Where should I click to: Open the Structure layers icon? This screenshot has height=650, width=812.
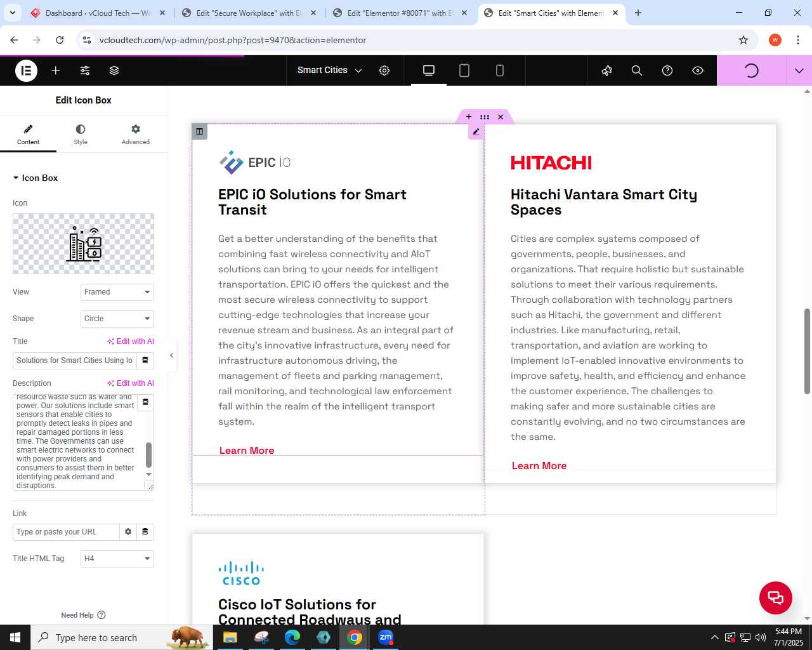[114, 70]
